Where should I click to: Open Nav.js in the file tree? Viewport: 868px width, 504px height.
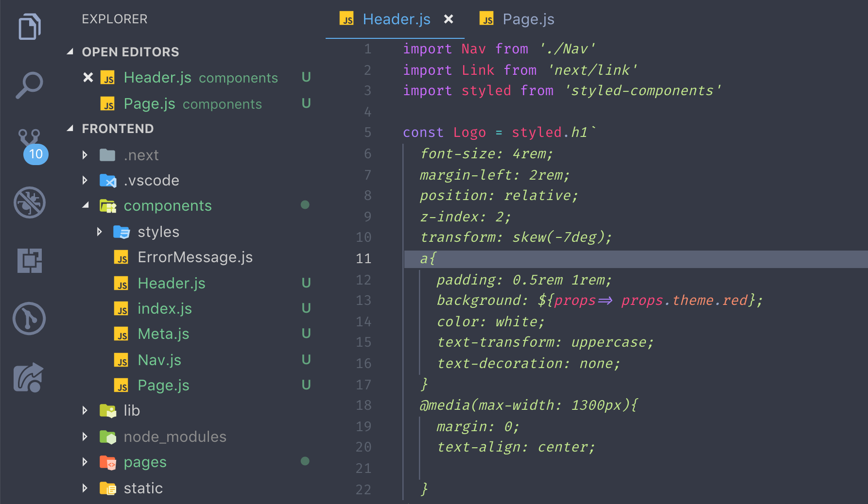click(x=159, y=360)
